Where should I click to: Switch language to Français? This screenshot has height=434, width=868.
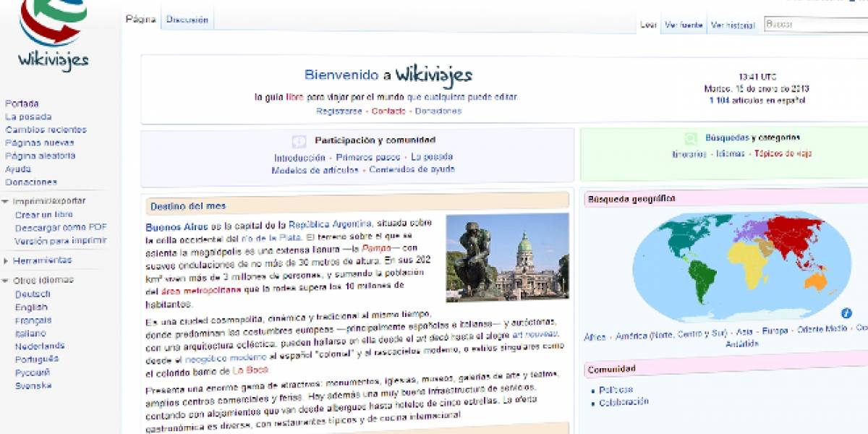(x=33, y=320)
